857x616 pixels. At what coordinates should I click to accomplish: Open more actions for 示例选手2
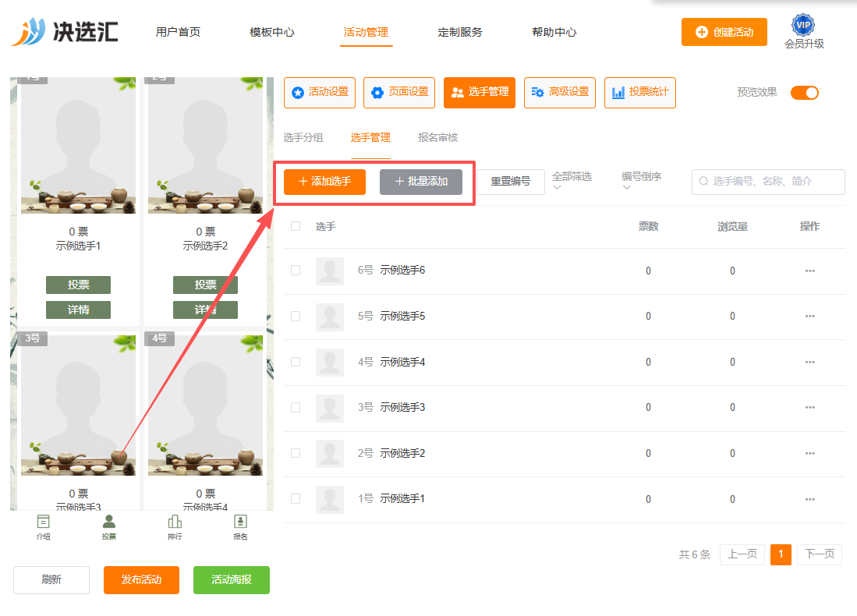(810, 453)
